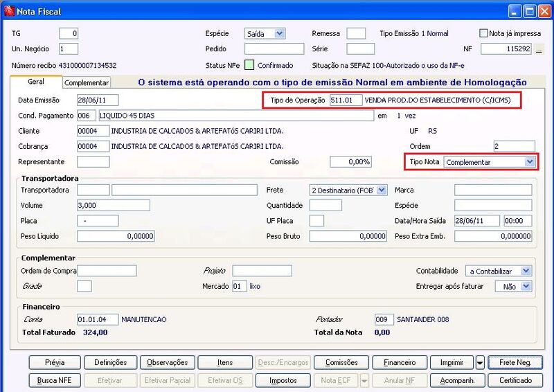554x392 pixels.
Task: Tick the Nota já impressa checkbox
Action: click(483, 33)
